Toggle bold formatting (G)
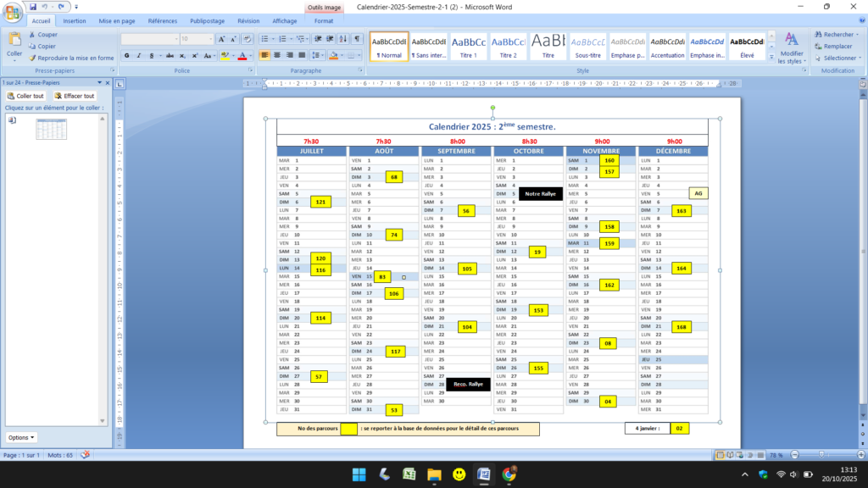The width and height of the screenshot is (868, 488). [127, 56]
